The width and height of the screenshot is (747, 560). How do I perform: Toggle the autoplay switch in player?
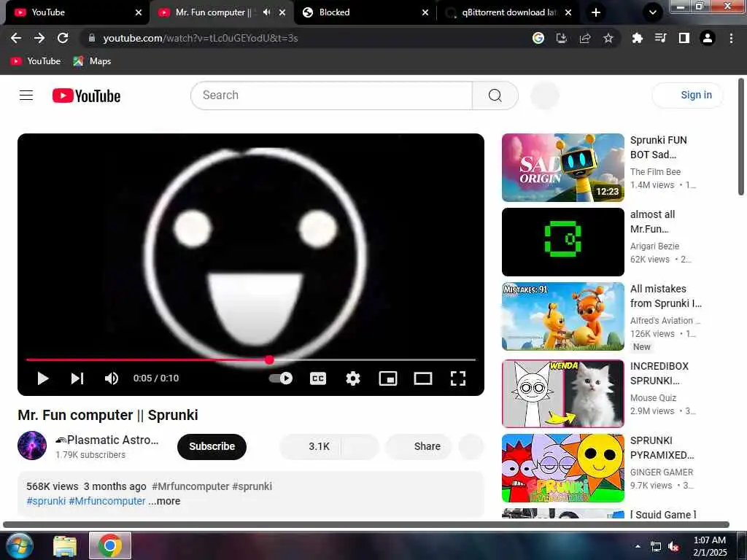281,378
